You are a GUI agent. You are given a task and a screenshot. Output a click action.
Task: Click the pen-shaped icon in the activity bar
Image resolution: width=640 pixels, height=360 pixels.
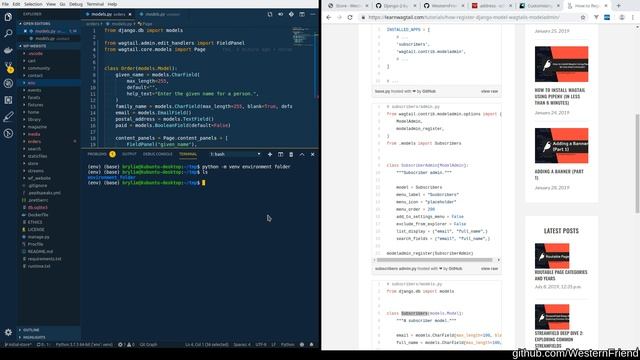tap(8, 117)
